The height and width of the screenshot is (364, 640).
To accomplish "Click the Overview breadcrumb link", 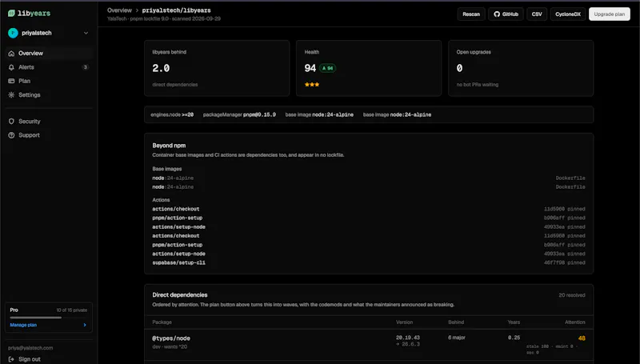I will (x=119, y=10).
